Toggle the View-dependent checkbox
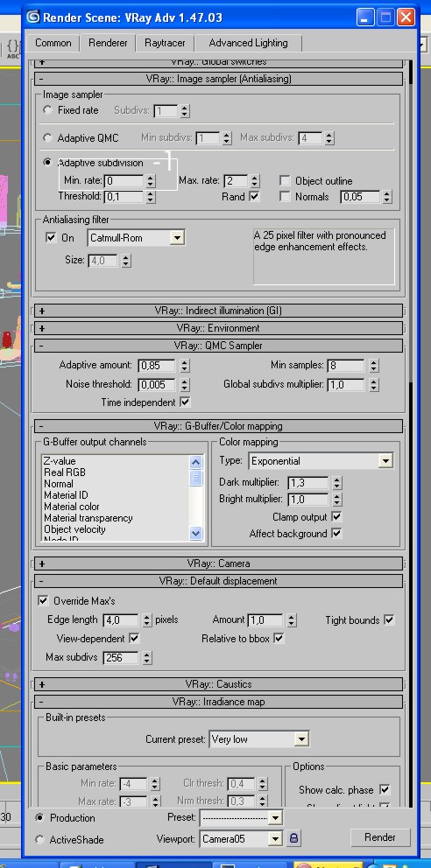Image resolution: width=431 pixels, height=868 pixels. pyautogui.click(x=134, y=638)
